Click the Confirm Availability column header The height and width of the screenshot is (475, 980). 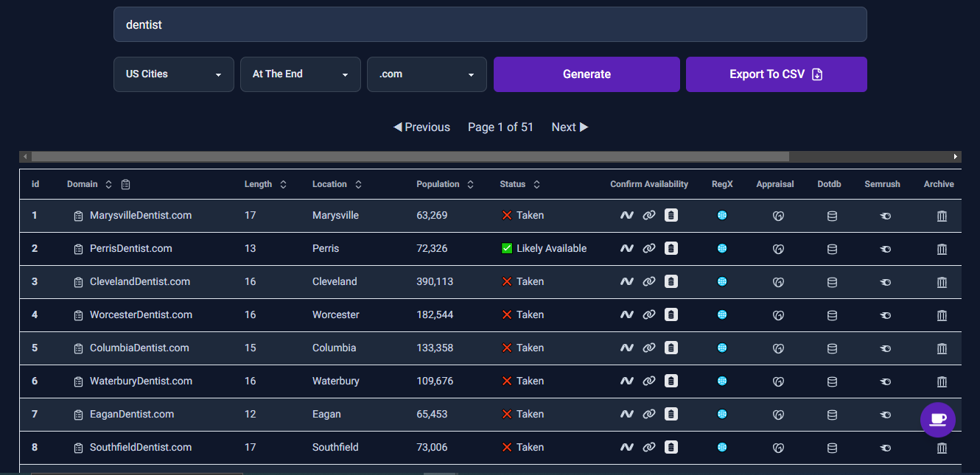point(649,184)
